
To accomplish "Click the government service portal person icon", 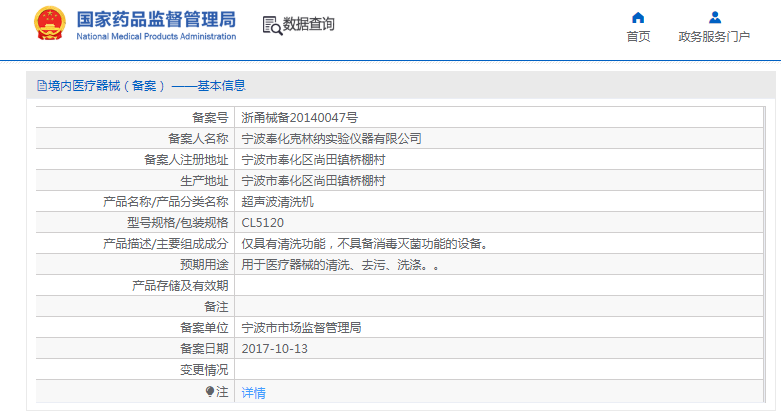I will tap(715, 18).
